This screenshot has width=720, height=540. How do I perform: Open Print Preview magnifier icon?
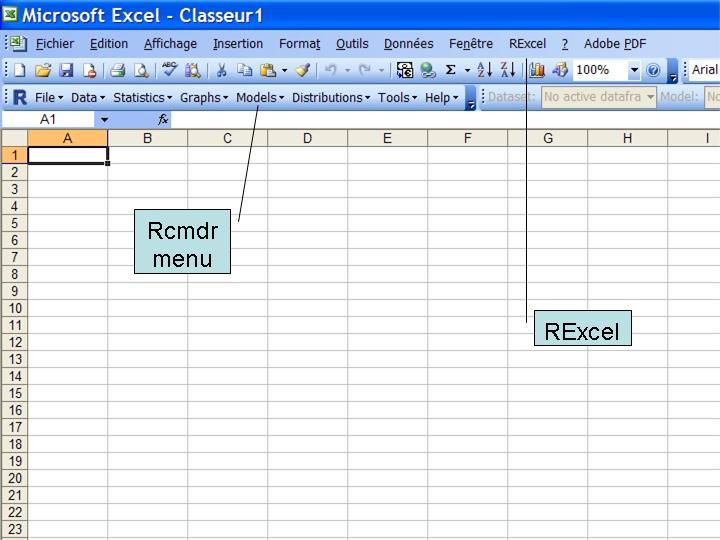[x=141, y=70]
